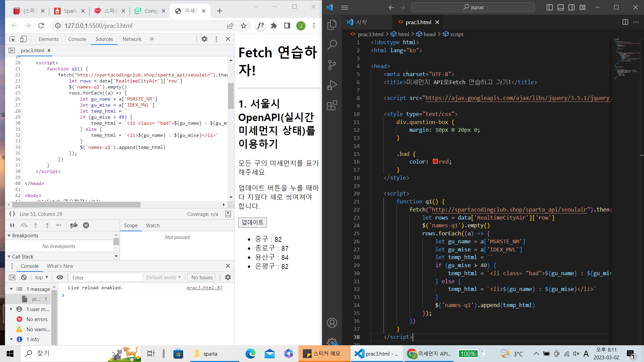Image resolution: width=644 pixels, height=362 pixels.
Task: Open Microsoft Edge from taskbar
Action: tap(250, 354)
